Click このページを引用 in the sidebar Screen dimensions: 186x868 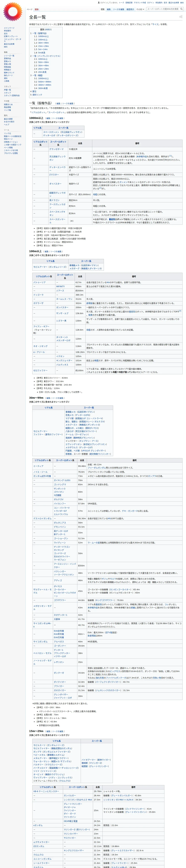(11, 150)
